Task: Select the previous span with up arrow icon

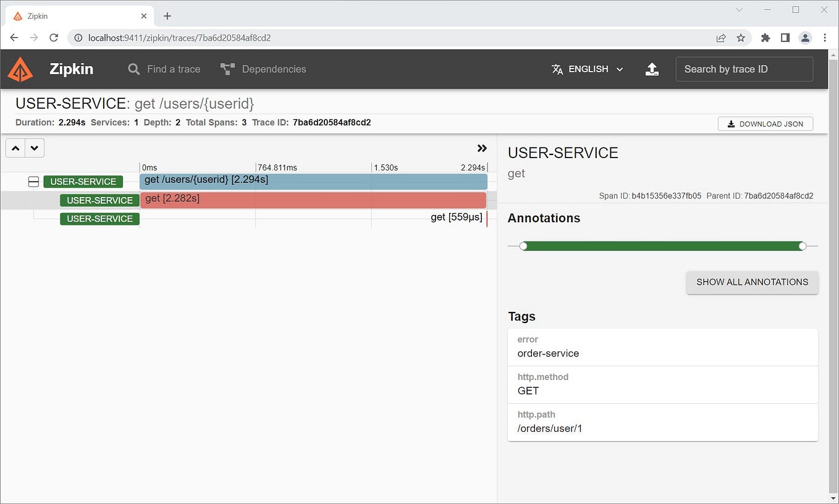Action: [x=15, y=148]
